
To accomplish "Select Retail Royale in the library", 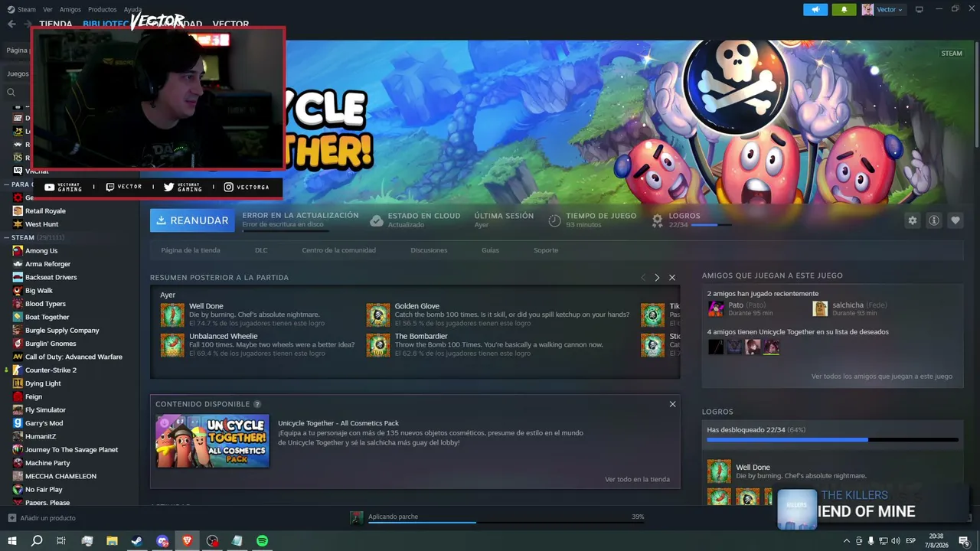I will pos(45,211).
